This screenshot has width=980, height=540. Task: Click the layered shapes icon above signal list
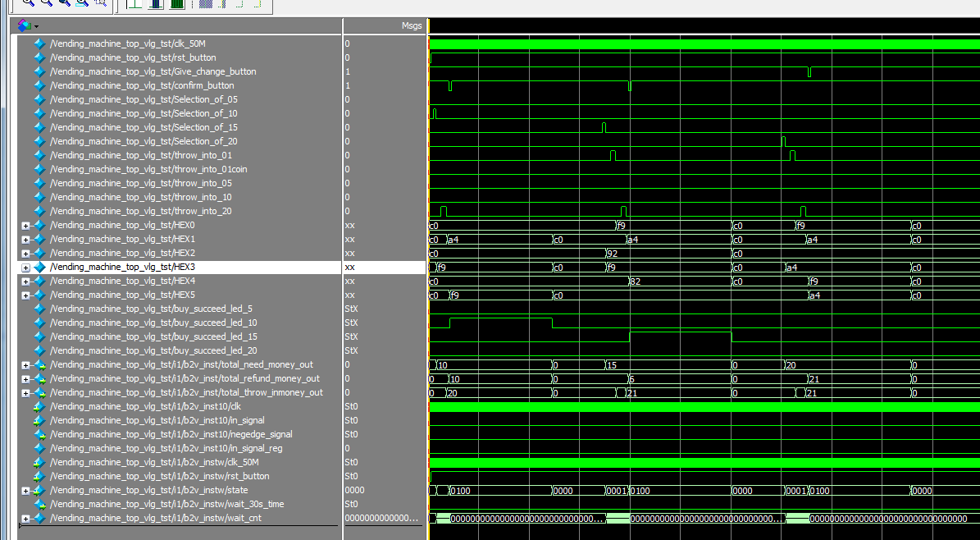click(x=24, y=26)
